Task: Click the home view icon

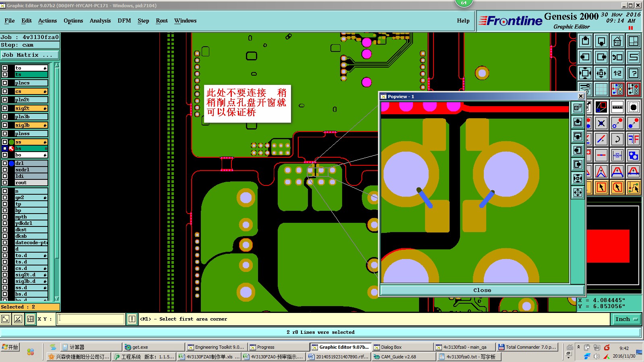Action: click(x=617, y=41)
